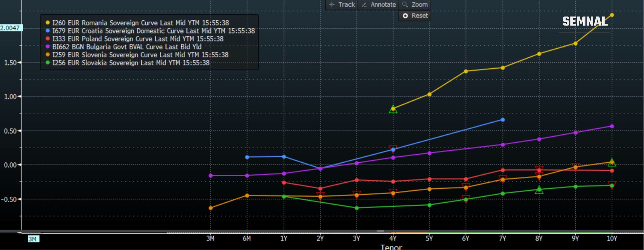Click the highlighted 3M tenor box
The height and width of the screenshot is (250, 644).
point(33,239)
